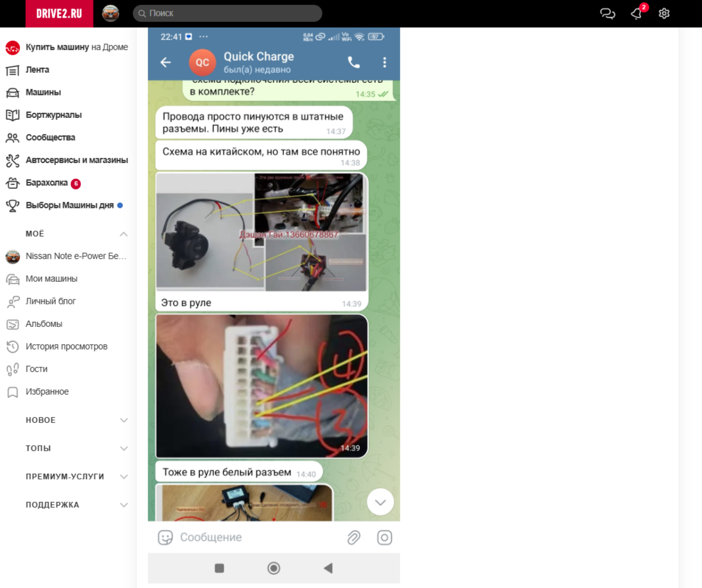Image resolution: width=702 pixels, height=588 pixels.
Task: Open the messages chat icon
Action: (607, 13)
